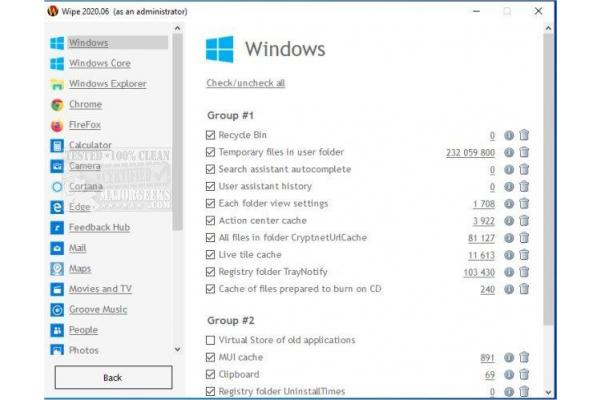This screenshot has width=600, height=400.
Task: Click Mail icon in sidebar
Action: (57, 248)
